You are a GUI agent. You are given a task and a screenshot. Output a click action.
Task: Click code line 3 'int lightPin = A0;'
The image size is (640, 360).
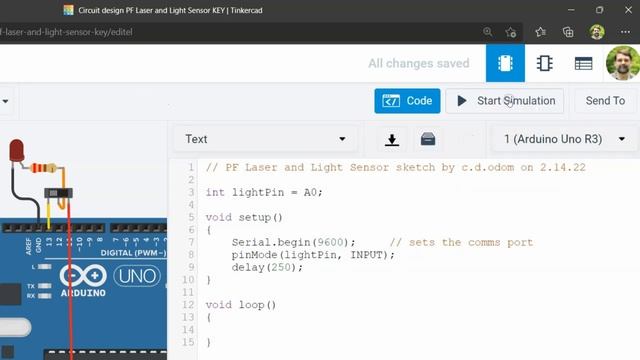click(x=264, y=192)
